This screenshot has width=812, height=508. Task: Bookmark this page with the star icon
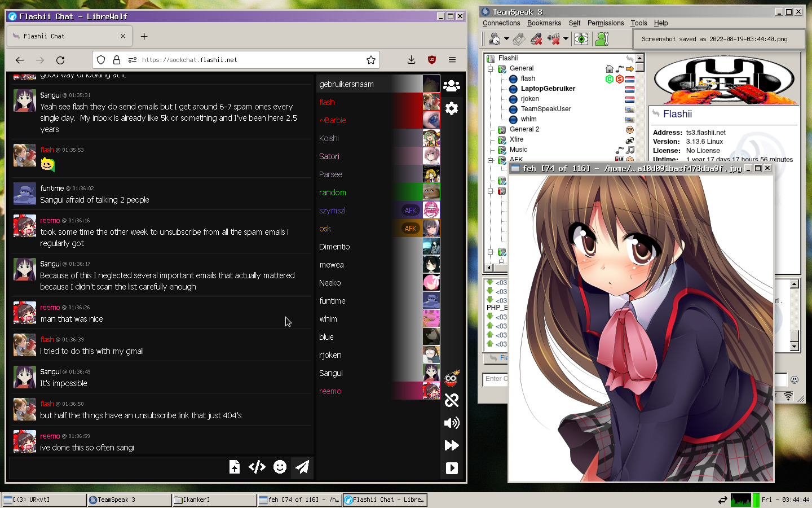pyautogui.click(x=371, y=60)
